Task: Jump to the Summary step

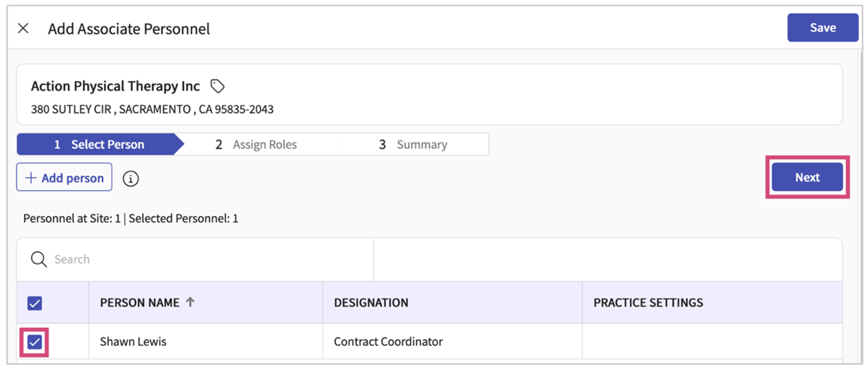Action: 413,144
